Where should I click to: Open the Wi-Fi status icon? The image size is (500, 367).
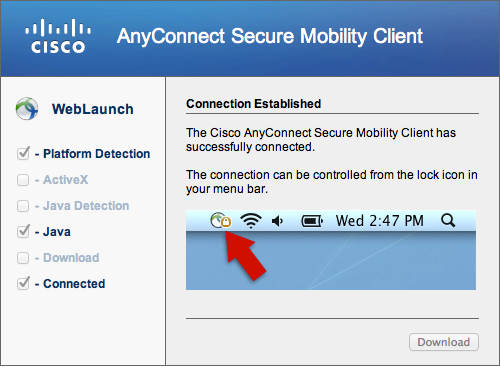point(251,221)
